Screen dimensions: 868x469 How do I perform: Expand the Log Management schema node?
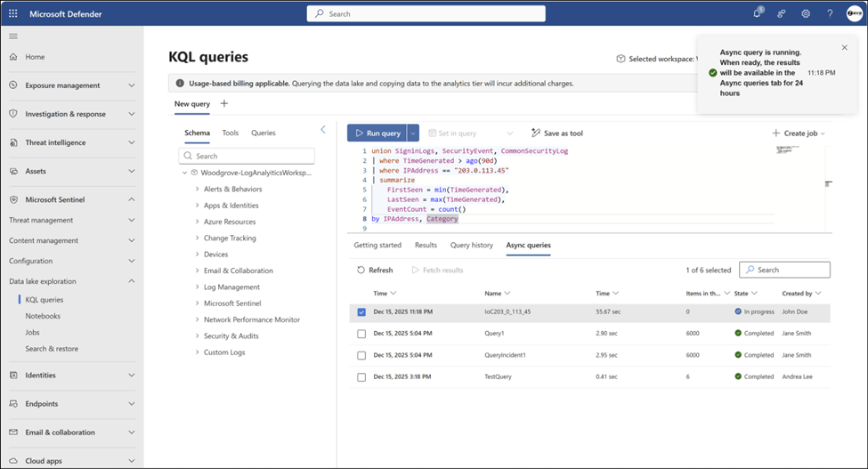(197, 287)
